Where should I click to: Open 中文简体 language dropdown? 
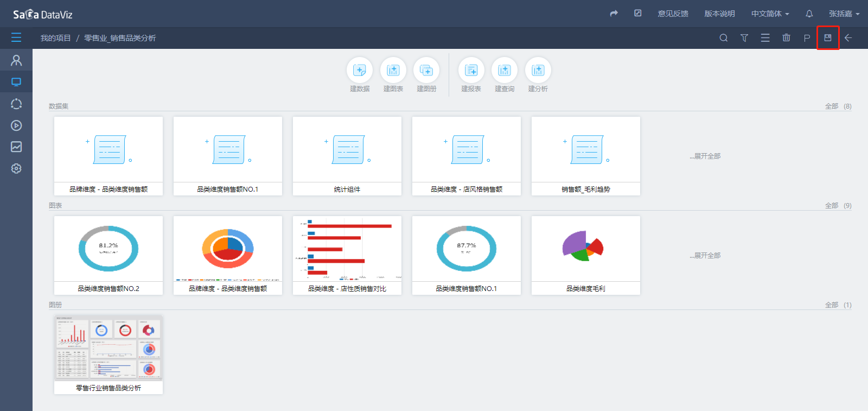tap(770, 14)
